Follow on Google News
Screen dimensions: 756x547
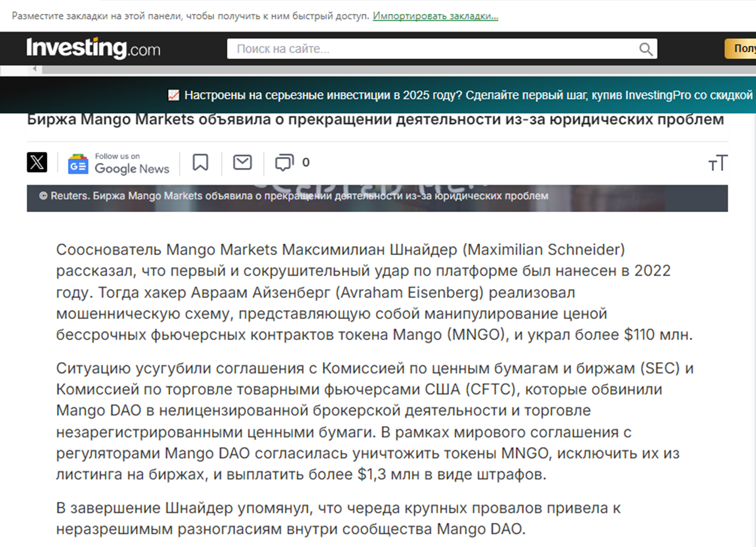pyautogui.click(x=119, y=163)
